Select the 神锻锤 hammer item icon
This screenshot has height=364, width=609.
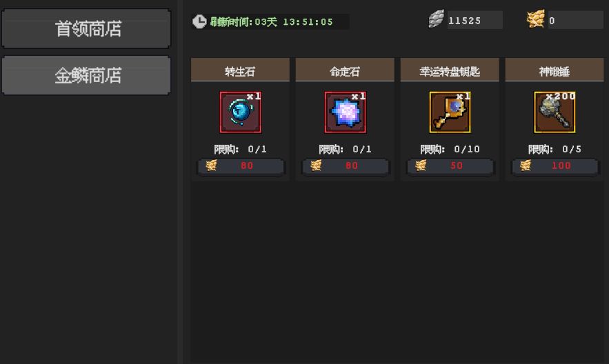555,112
